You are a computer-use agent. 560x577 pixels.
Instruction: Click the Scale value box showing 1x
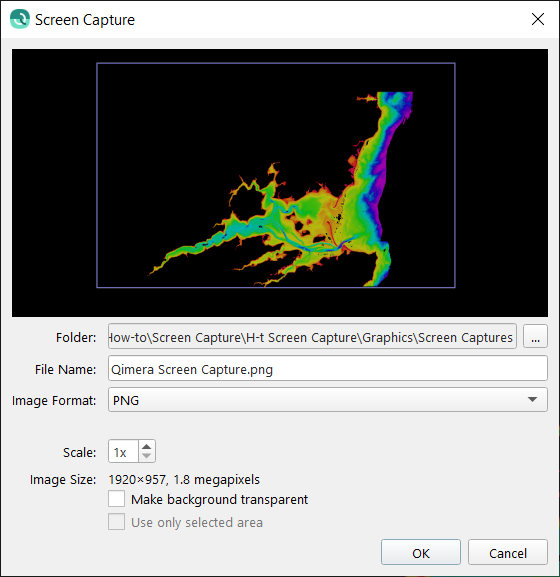pyautogui.click(x=123, y=452)
